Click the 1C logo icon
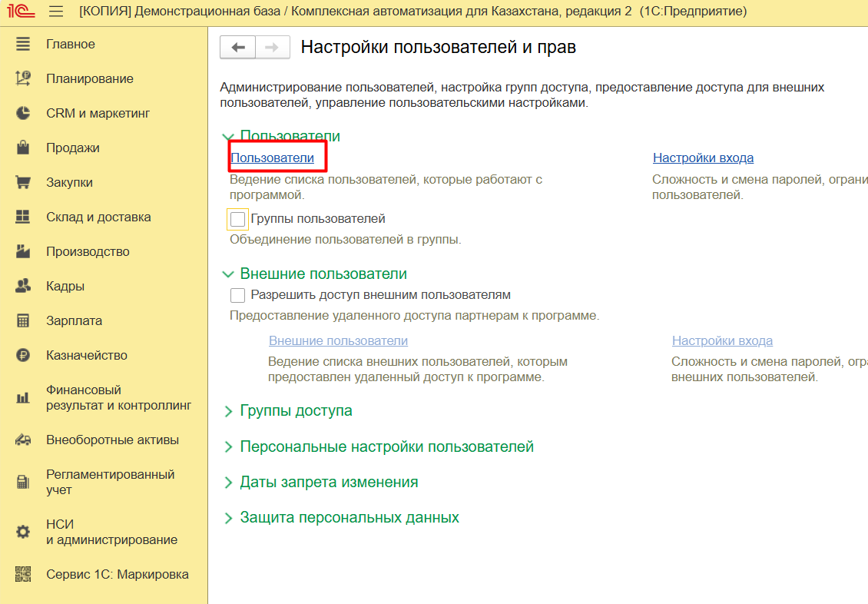The width and height of the screenshot is (868, 604). [22, 12]
